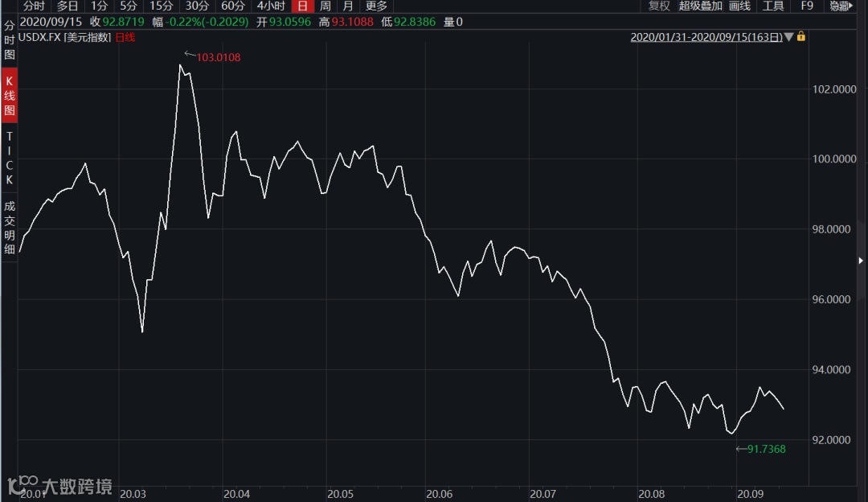Click the USDX.FX [美元指数] title
The width and height of the screenshot is (868, 502).
65,37
